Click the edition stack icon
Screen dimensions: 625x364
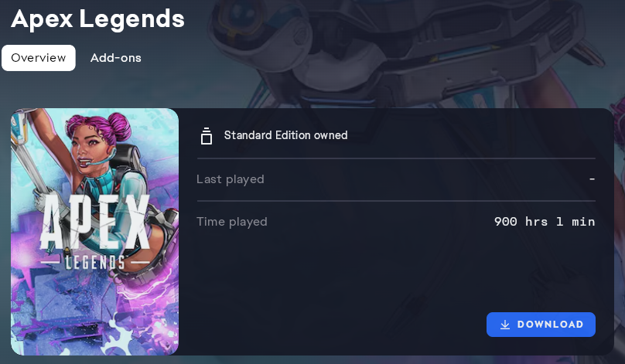point(206,136)
